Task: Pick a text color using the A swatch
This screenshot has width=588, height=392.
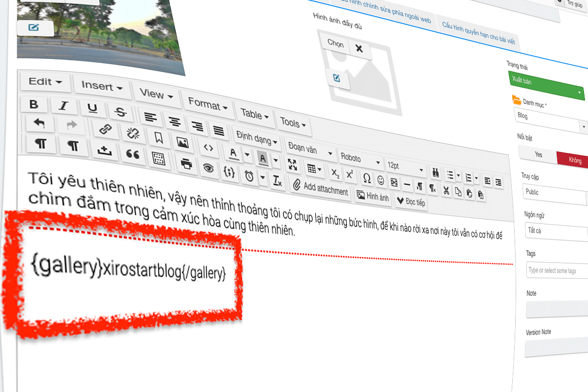Action: coord(233,153)
